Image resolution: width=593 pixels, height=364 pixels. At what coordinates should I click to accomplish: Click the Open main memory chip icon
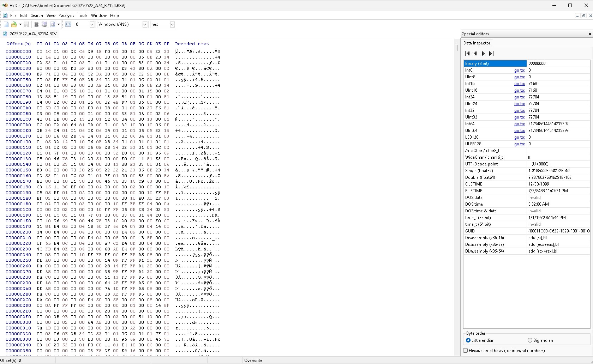tap(36, 24)
